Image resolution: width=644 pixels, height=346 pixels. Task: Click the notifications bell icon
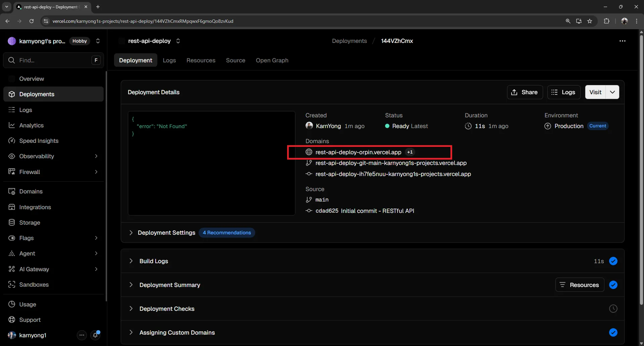[96, 335]
